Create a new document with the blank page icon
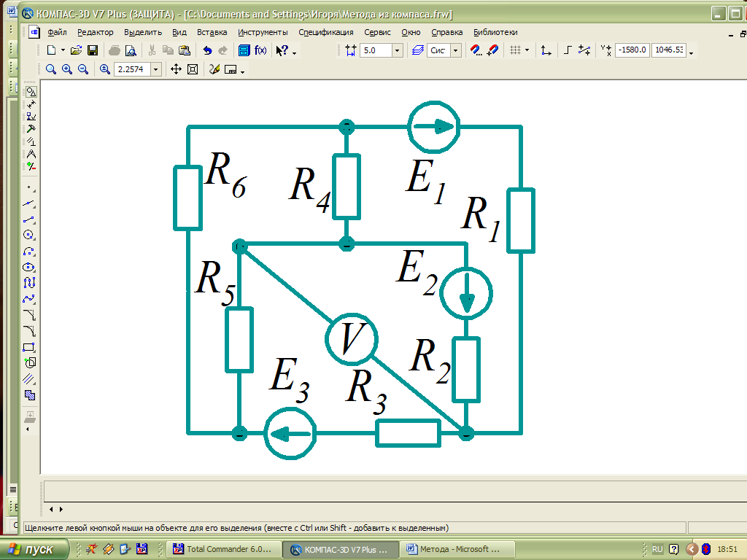 pos(52,50)
